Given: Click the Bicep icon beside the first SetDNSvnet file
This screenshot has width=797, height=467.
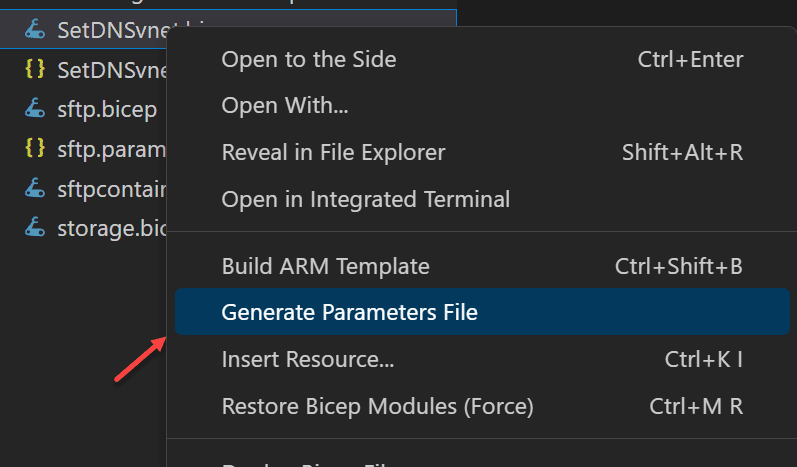Looking at the screenshot, I should (35, 29).
